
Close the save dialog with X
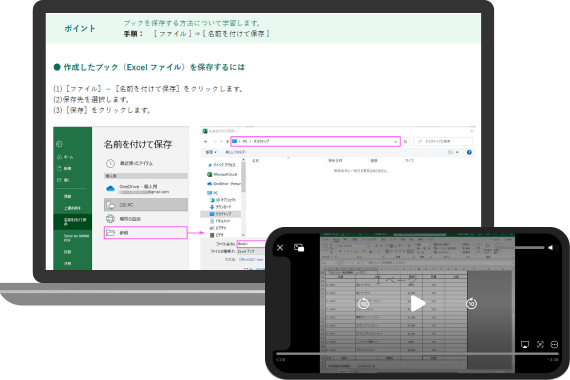(471, 131)
